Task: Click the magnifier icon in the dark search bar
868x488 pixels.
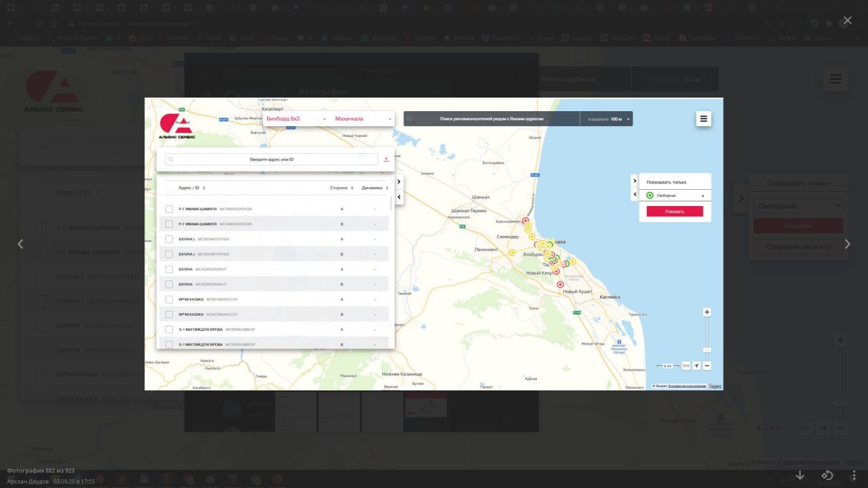Action: tap(409, 119)
